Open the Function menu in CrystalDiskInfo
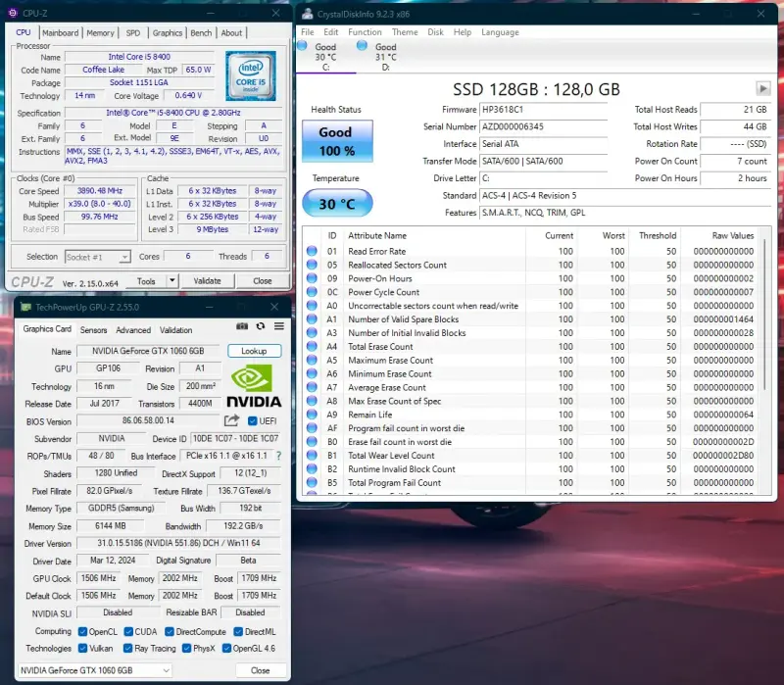This screenshot has width=784, height=685. tap(365, 32)
